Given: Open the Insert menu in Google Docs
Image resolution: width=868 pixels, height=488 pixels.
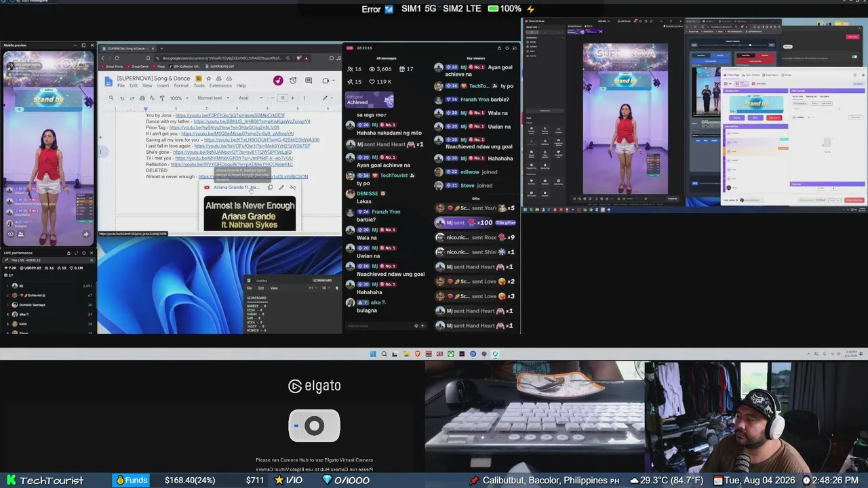Looking at the screenshot, I should pyautogui.click(x=163, y=86).
